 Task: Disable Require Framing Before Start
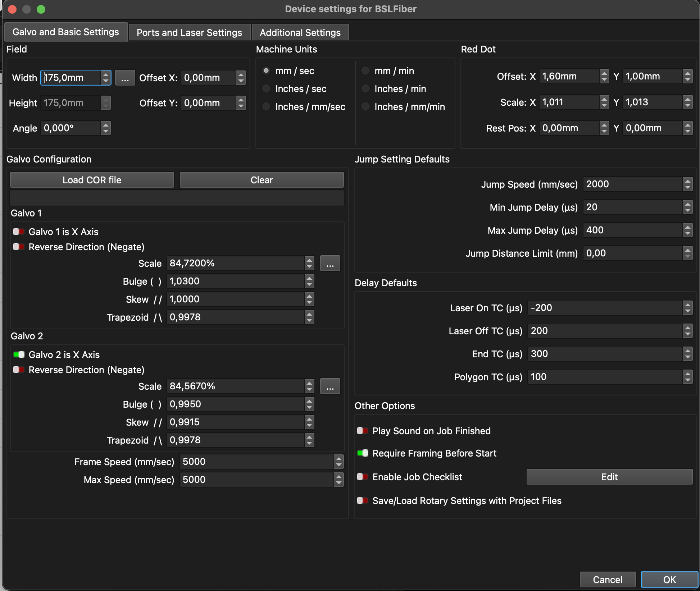click(363, 453)
